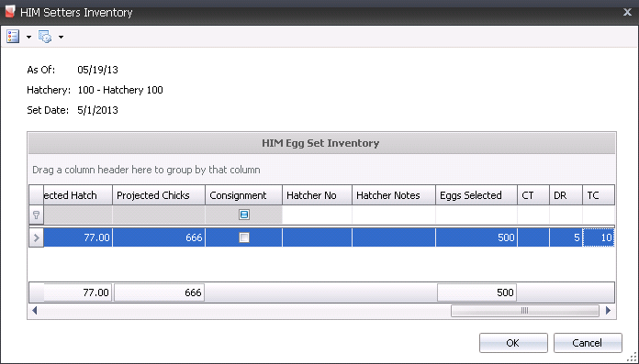Select the row indicator arrow of data row
This screenshot has height=364, width=639.
pos(37,237)
